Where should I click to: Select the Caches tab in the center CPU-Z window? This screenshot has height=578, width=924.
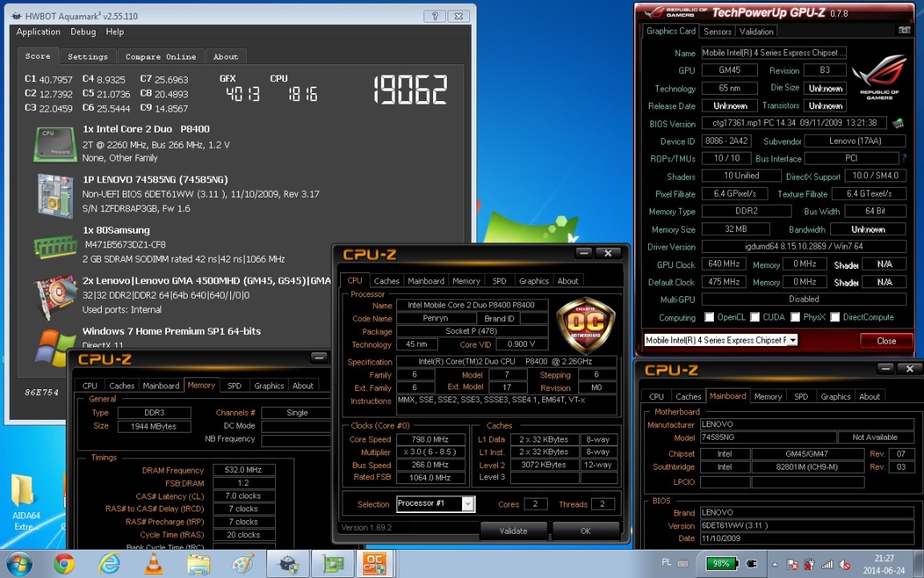(x=387, y=281)
